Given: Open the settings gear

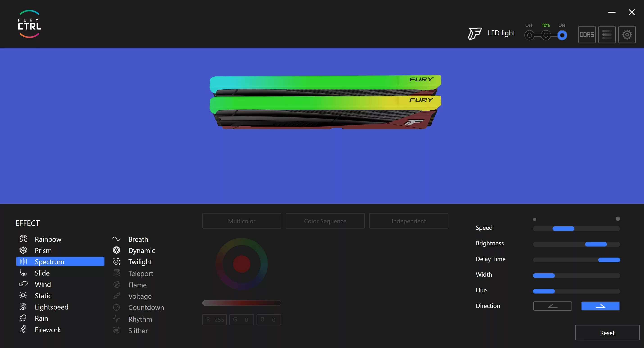Looking at the screenshot, I should point(627,34).
